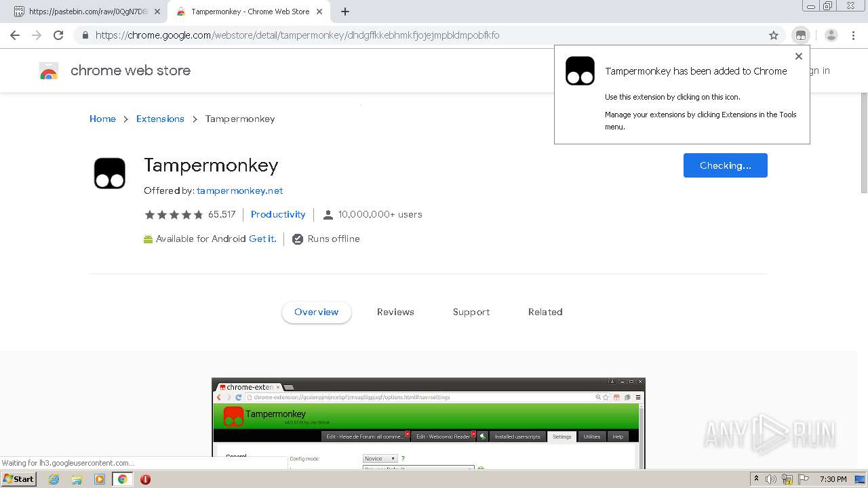This screenshot has height=488, width=868.
Task: Click the Tampermonkey extension title heading
Action: point(211,165)
